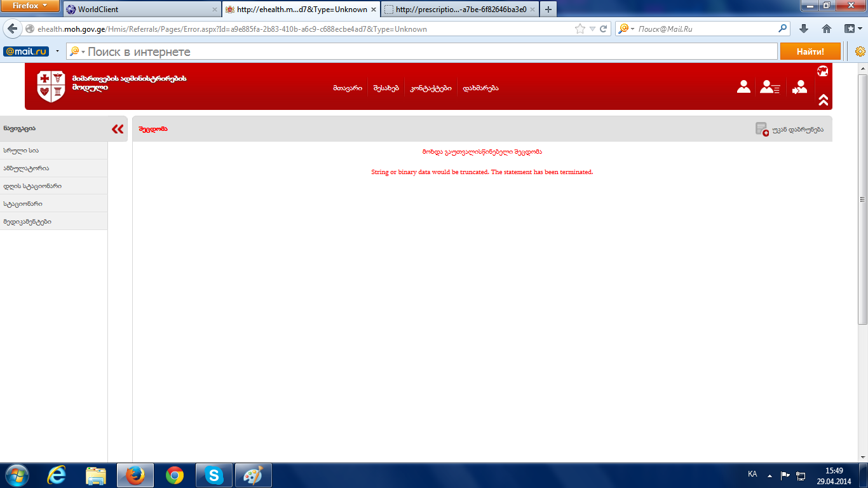This screenshot has height=488, width=868.
Task: Click the უკან დაბრუნება back button
Action: click(789, 129)
